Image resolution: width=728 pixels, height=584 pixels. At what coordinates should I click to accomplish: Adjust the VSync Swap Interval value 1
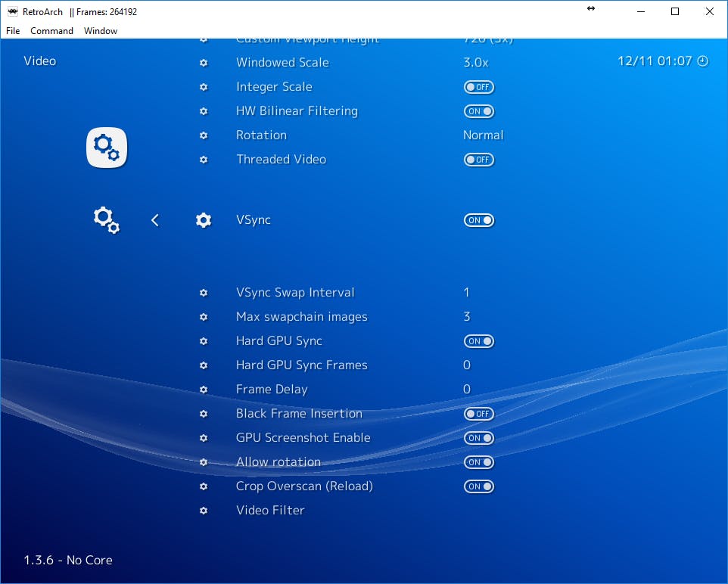point(467,293)
